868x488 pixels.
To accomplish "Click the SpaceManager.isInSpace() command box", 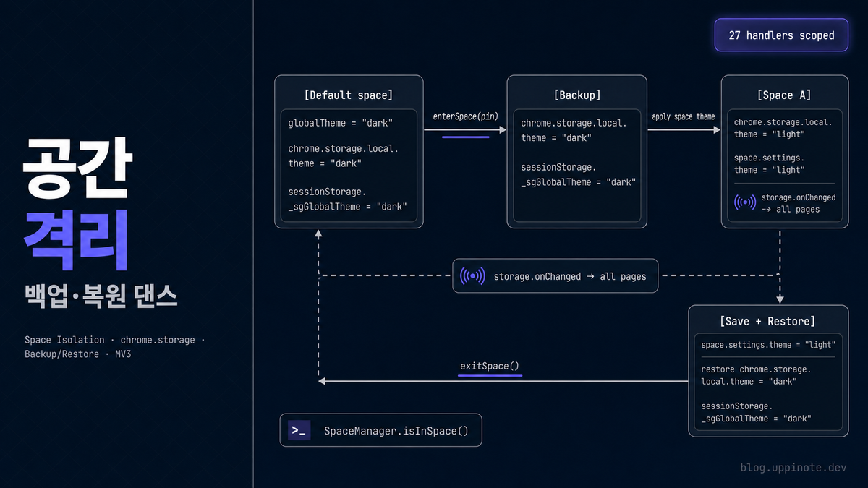I will pos(380,431).
